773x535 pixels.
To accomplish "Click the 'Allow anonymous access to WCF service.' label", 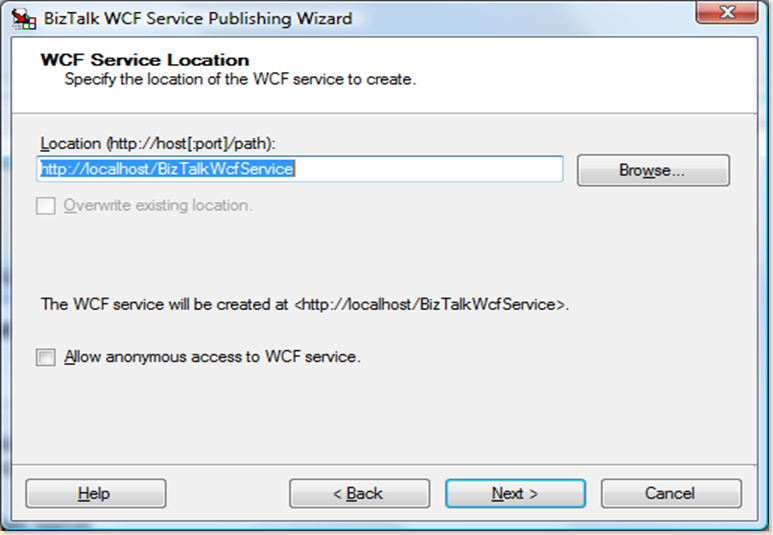I will 212,356.
